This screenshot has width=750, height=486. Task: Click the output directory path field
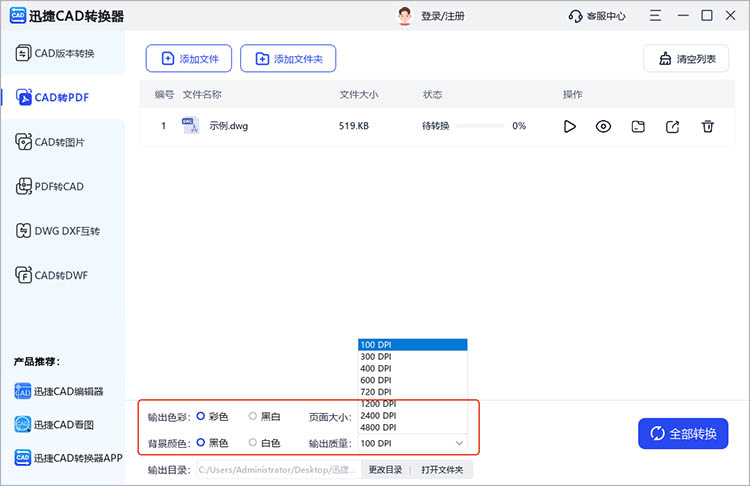coord(278,470)
